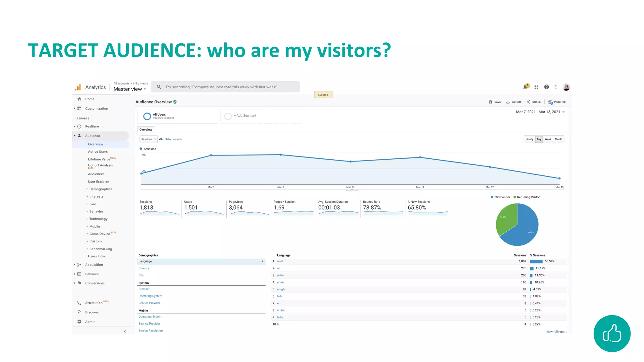
Task: Open the INSIGHTS panel
Action: point(557,102)
